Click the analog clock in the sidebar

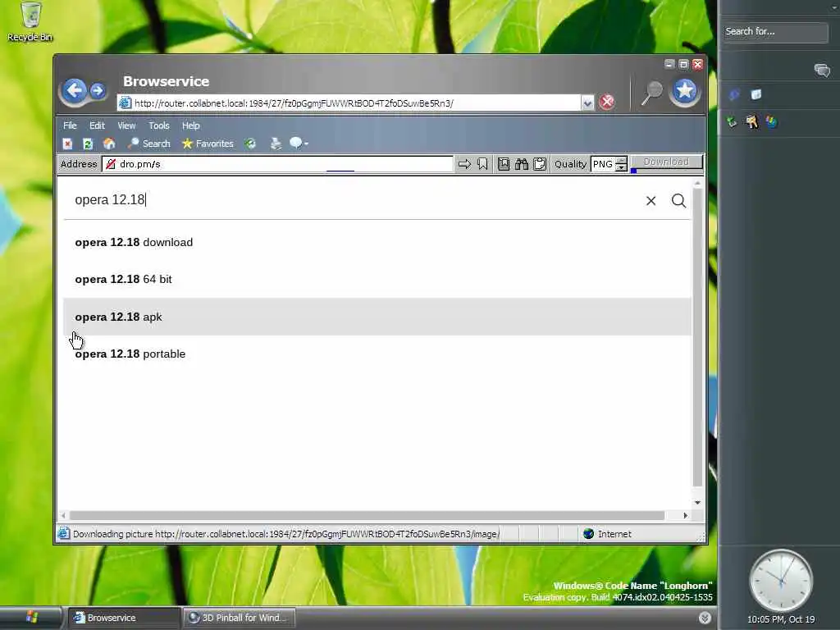tap(781, 581)
